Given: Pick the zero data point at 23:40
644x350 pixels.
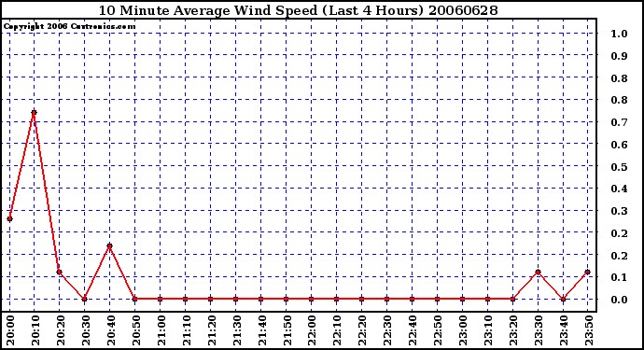Looking at the screenshot, I should (563, 299).
